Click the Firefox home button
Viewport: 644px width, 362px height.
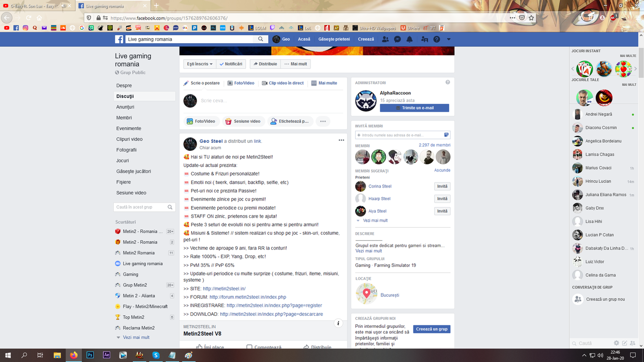(39, 18)
